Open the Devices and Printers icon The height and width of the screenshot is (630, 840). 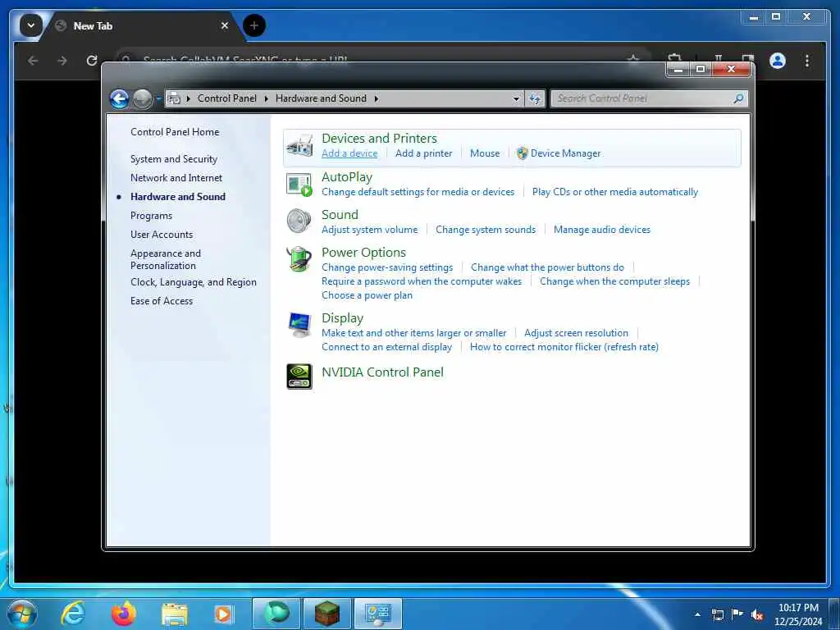pos(299,146)
